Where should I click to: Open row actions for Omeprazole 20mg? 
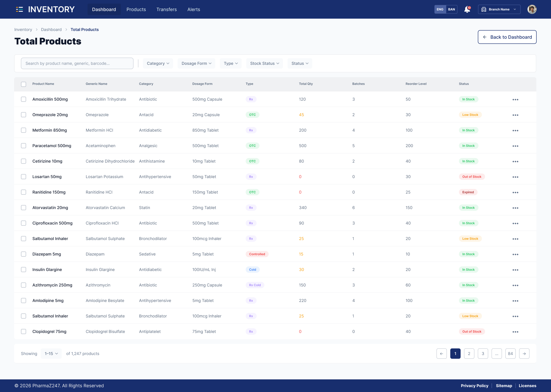tap(515, 115)
